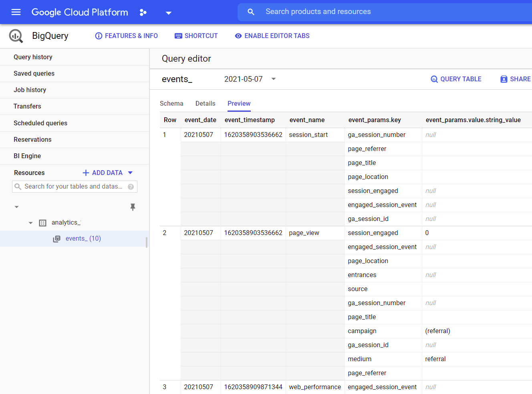The height and width of the screenshot is (394, 532).
Task: Click the search magnifier icon in header
Action: point(251,12)
